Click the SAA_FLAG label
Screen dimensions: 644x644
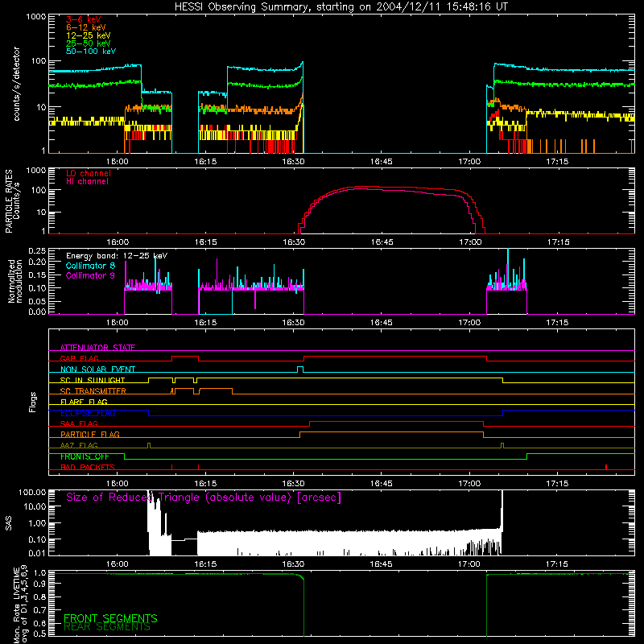[x=79, y=423]
